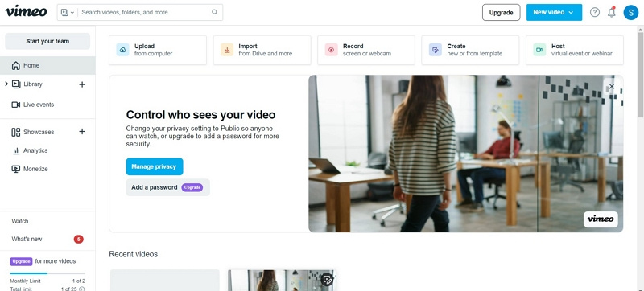The image size is (644, 291).
Task: Click the Upgrade button in header
Action: pyautogui.click(x=501, y=12)
